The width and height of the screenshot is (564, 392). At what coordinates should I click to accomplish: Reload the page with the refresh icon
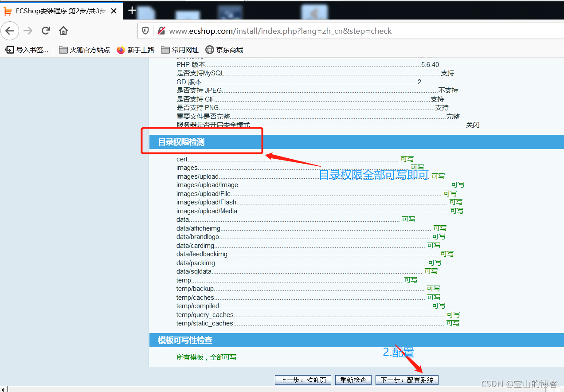[x=46, y=31]
